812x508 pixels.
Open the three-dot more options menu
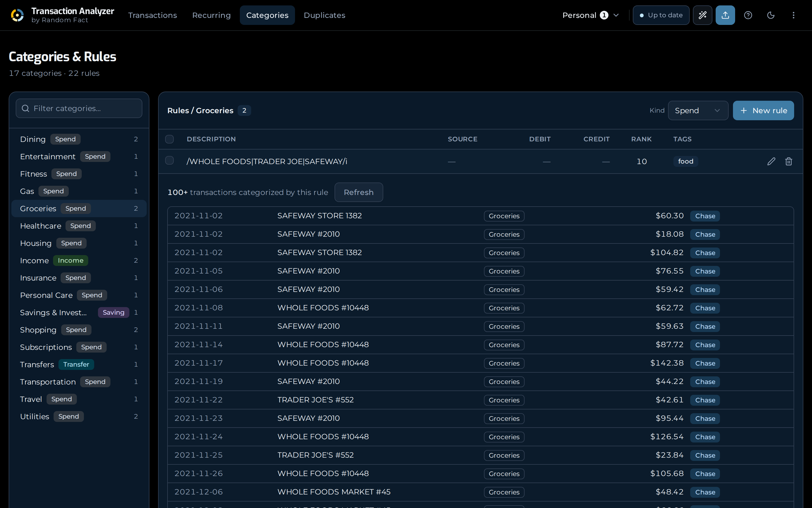[x=793, y=15]
